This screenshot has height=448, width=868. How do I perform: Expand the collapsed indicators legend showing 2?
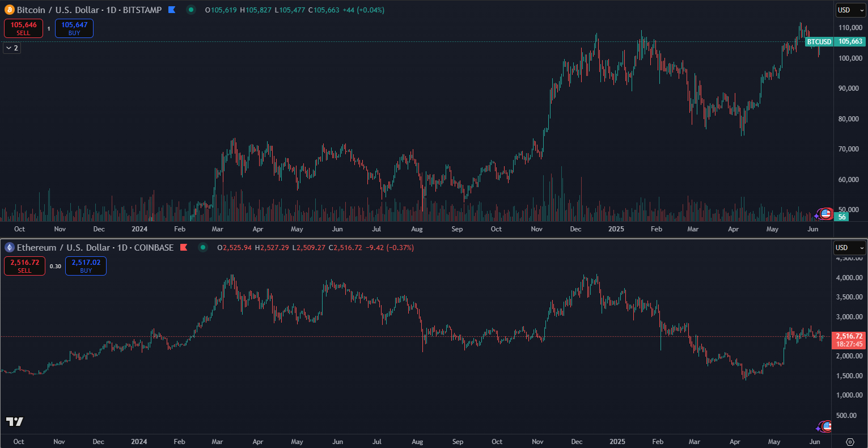[11, 48]
